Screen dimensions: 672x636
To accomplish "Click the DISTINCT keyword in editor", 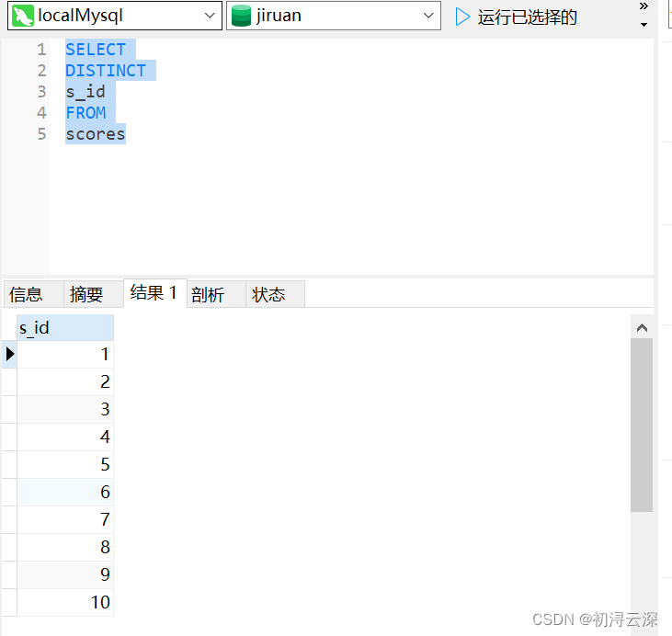I will (106, 71).
